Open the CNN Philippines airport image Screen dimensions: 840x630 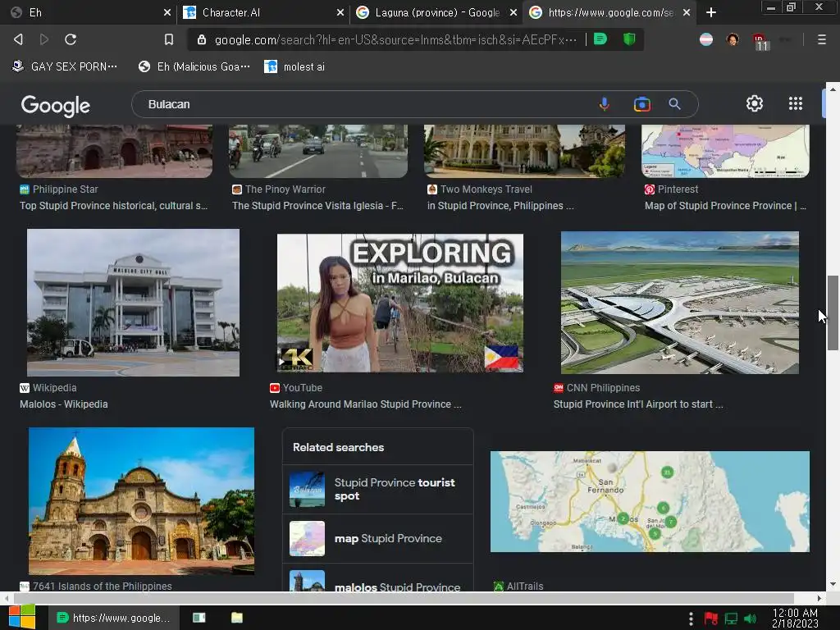click(680, 303)
